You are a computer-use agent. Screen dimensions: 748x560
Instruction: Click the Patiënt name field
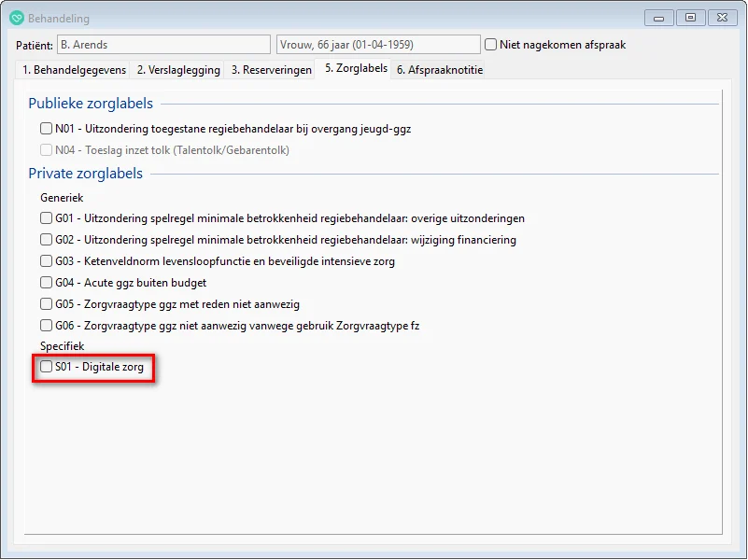click(162, 45)
